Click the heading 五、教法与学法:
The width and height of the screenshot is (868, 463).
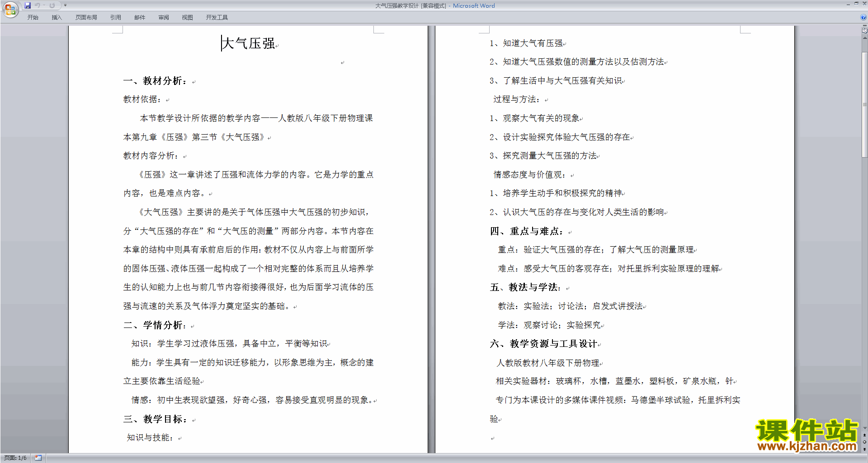(x=526, y=287)
